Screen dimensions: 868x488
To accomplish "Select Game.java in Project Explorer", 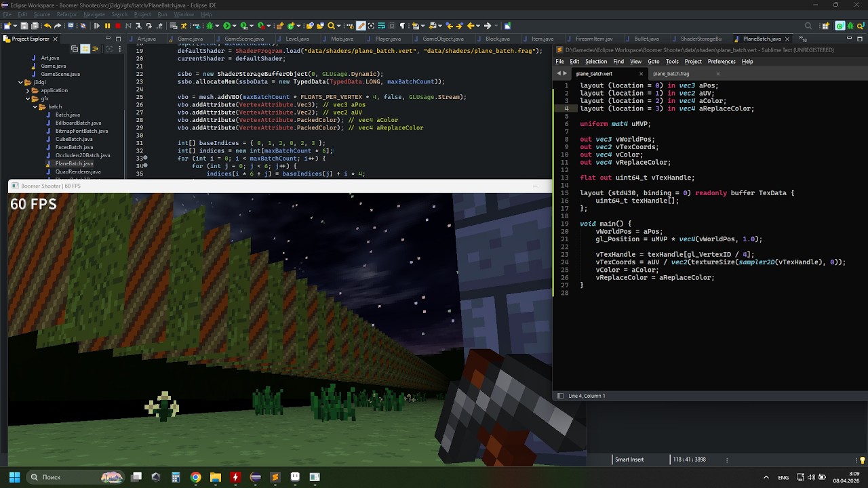I will point(53,66).
